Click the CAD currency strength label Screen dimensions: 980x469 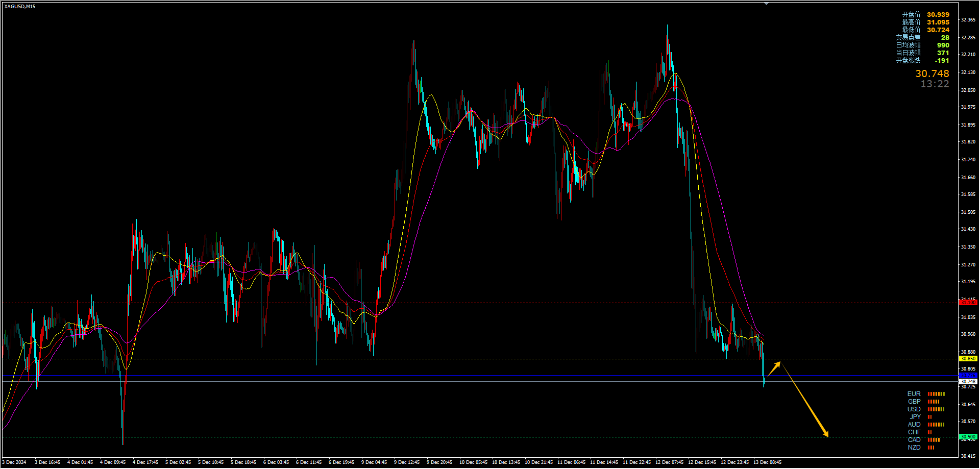tap(914, 440)
